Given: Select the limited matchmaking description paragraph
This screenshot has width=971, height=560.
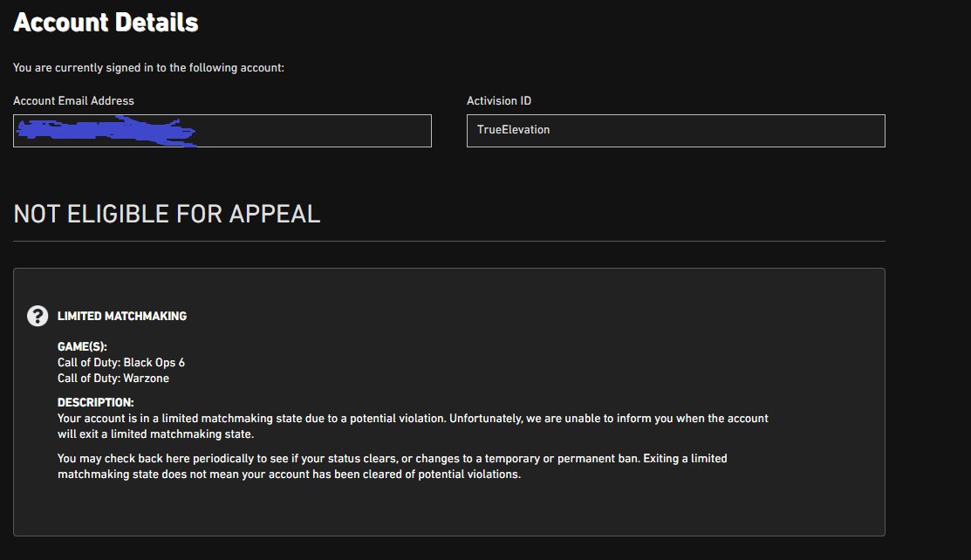Looking at the screenshot, I should pyautogui.click(x=413, y=426).
